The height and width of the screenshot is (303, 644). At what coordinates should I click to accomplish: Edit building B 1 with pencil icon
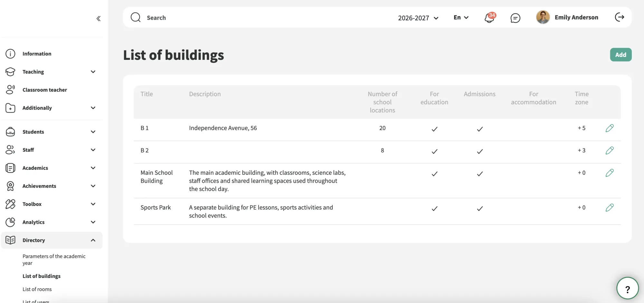[610, 128]
